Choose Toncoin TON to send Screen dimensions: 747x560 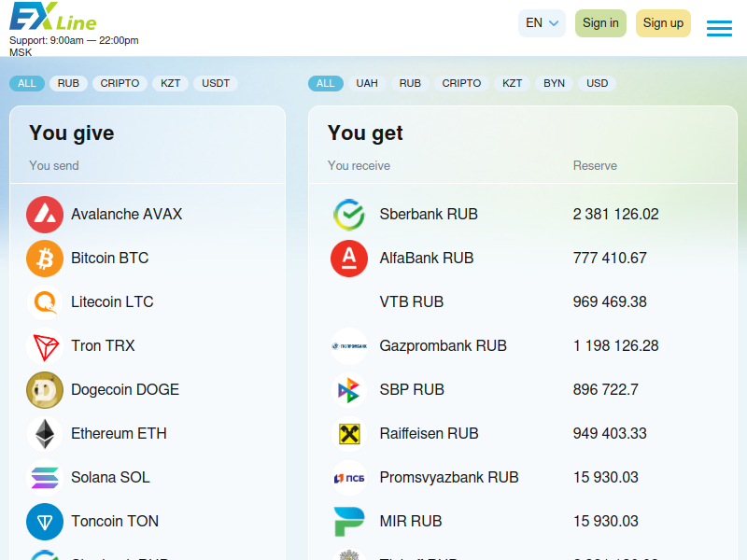[148, 522]
